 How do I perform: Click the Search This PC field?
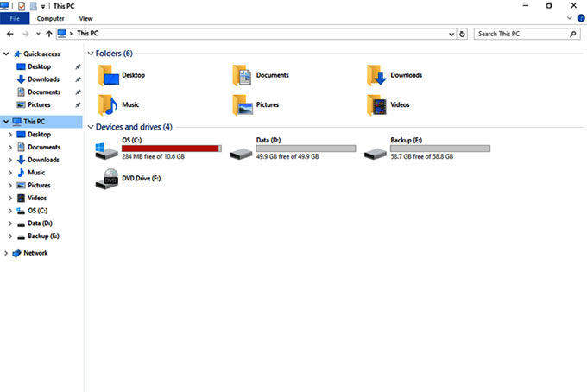(521, 34)
